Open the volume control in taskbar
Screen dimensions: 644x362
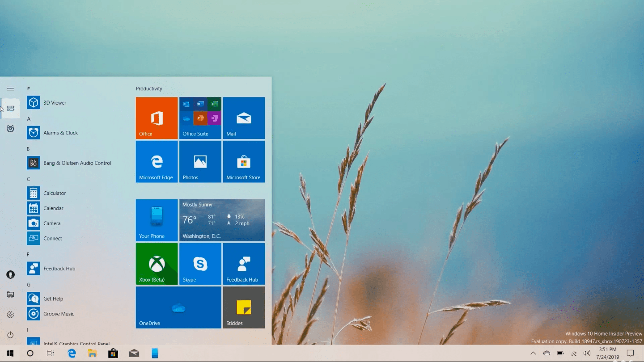click(x=587, y=354)
